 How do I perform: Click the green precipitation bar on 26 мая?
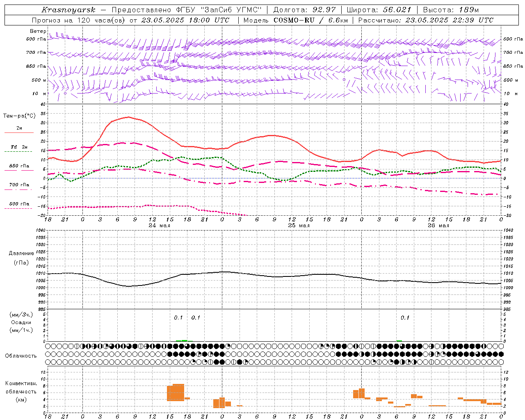399,340
